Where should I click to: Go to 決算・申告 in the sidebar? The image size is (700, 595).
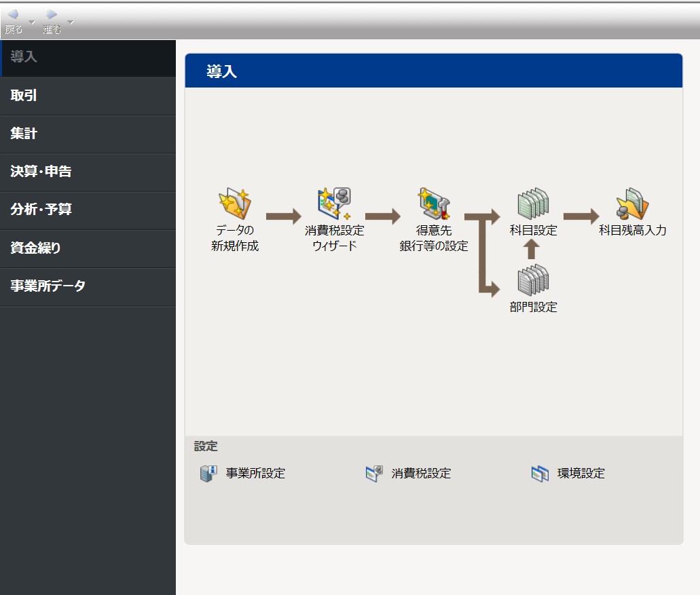(x=88, y=172)
